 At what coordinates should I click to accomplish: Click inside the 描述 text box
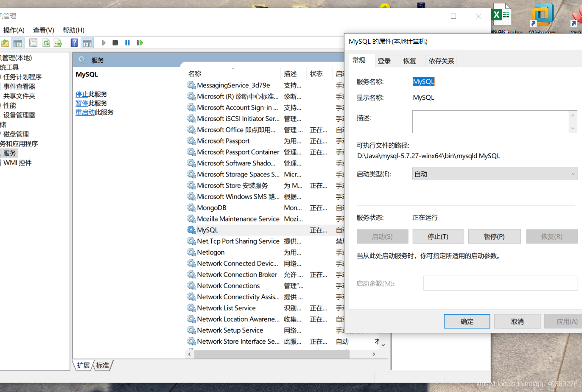click(x=491, y=122)
